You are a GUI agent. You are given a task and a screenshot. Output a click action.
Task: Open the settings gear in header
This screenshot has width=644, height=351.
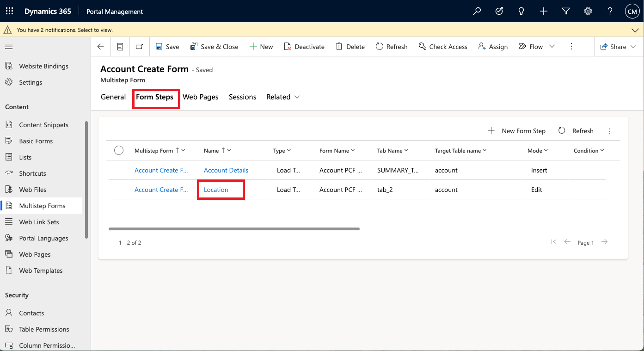588,11
